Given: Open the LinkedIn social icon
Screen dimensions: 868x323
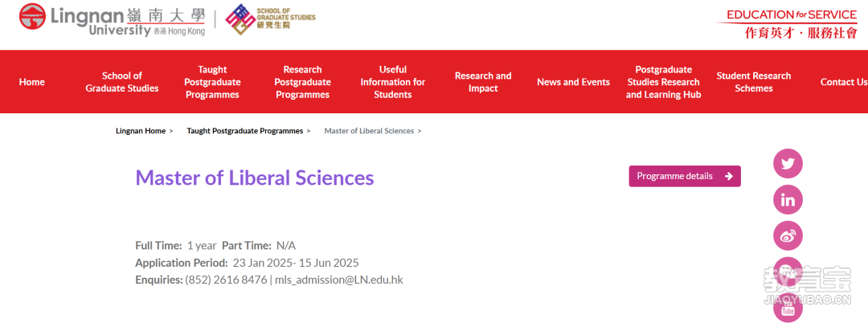Looking at the screenshot, I should 788,199.
